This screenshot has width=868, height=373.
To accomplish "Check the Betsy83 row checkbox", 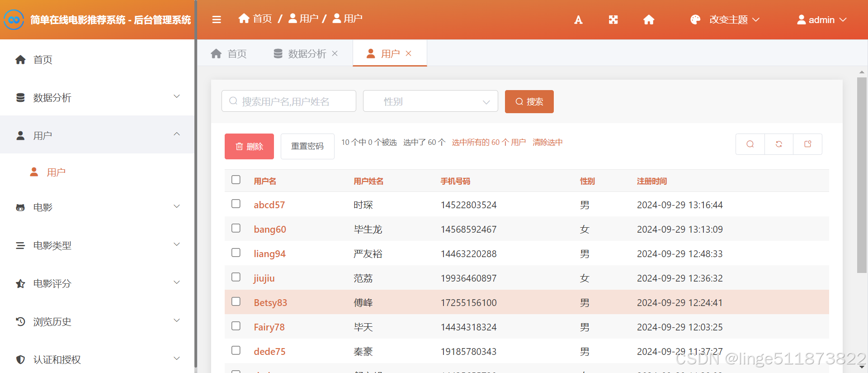I will pos(236,301).
